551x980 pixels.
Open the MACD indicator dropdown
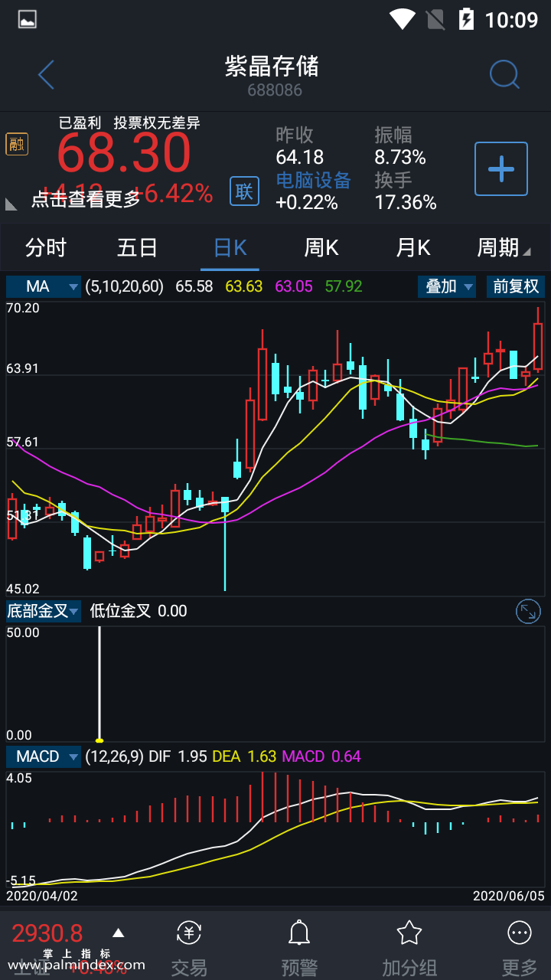click(44, 756)
